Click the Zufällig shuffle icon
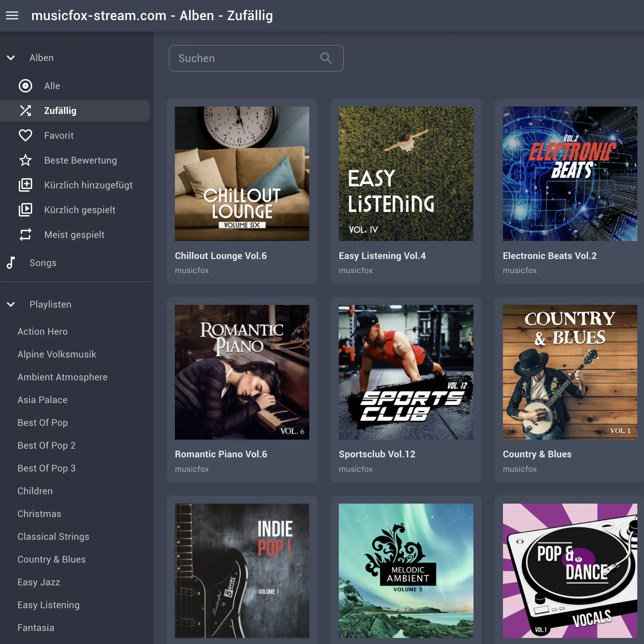Screen dimensions: 644x644 coord(25,111)
